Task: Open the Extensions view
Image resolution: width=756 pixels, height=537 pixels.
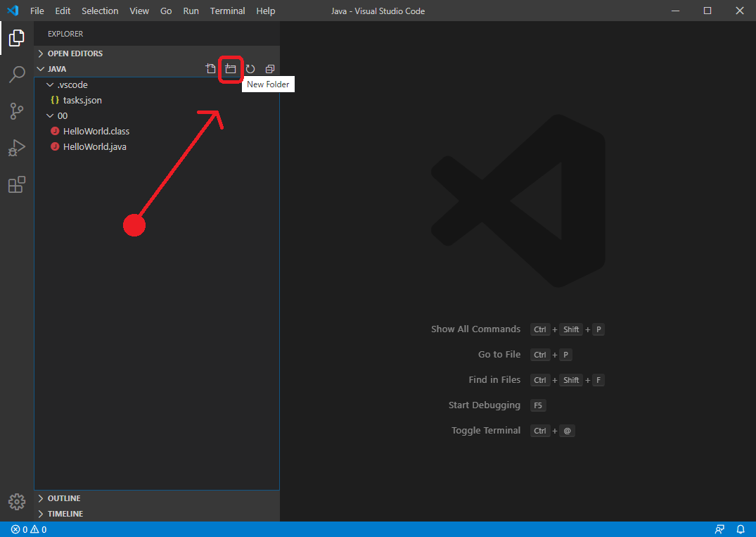Action: [17, 184]
